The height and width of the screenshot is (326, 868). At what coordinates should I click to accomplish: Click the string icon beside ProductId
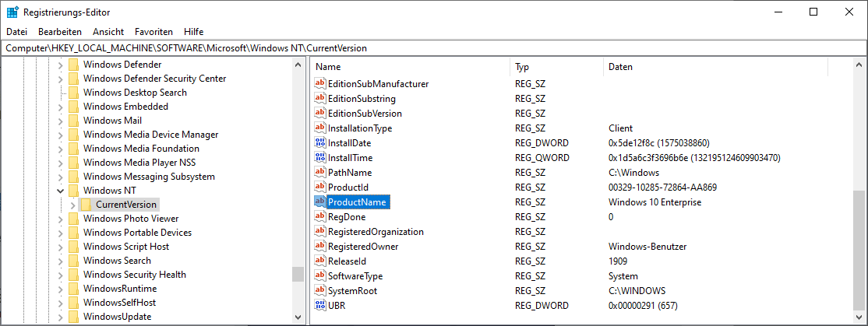(319, 188)
